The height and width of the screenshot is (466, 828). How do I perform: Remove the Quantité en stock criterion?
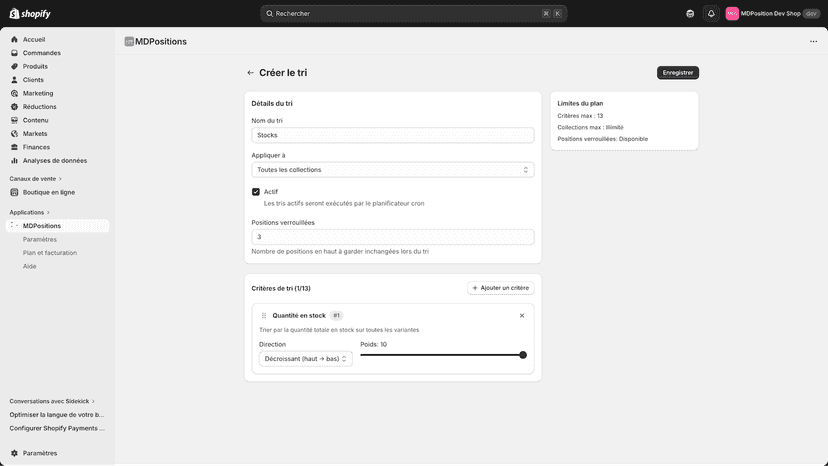pyautogui.click(x=522, y=316)
